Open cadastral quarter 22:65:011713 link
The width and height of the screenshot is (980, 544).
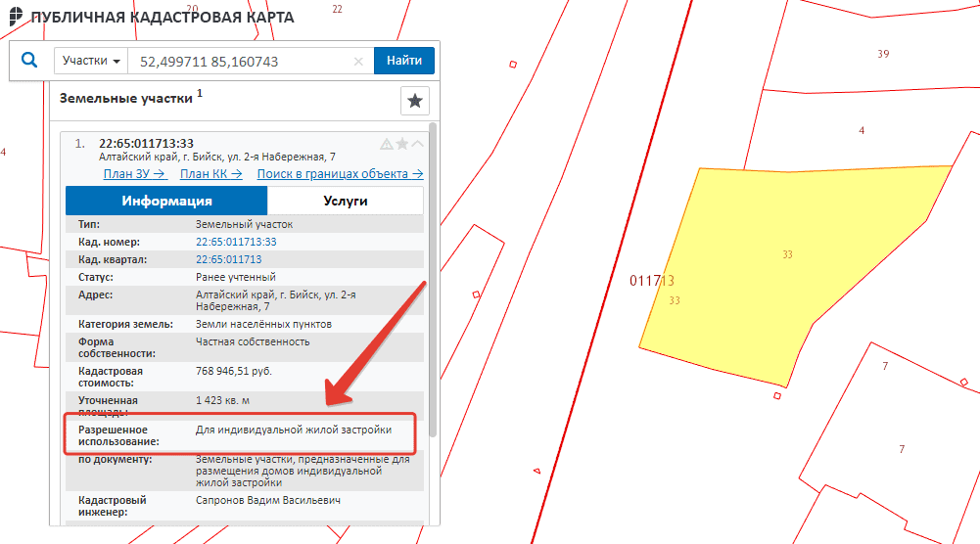(228, 259)
